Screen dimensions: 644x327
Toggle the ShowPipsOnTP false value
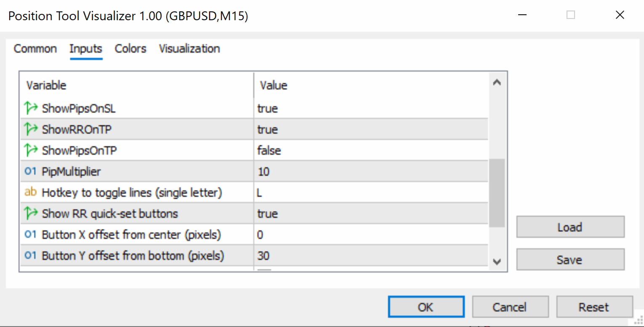coord(269,151)
